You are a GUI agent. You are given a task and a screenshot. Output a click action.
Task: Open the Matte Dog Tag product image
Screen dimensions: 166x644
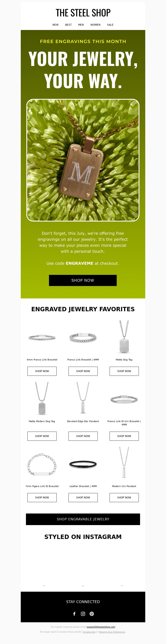(x=124, y=337)
